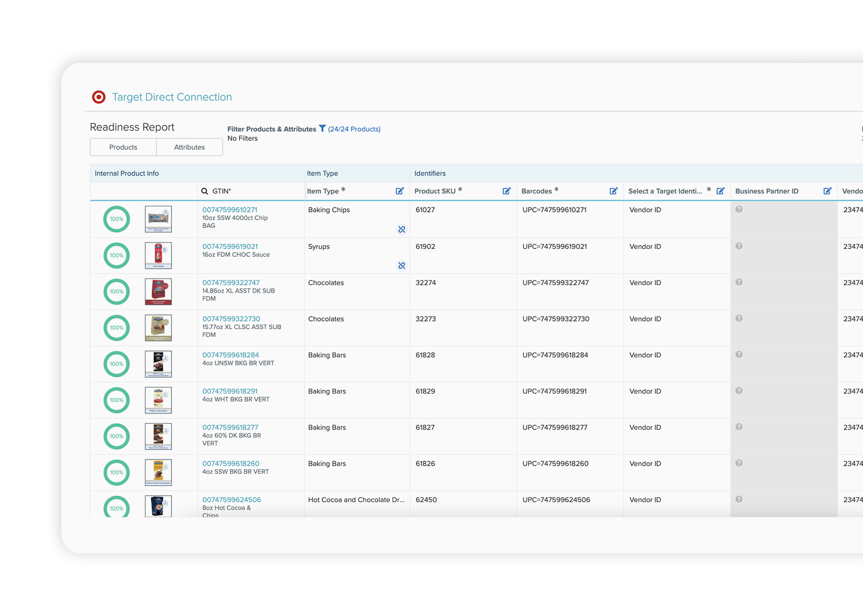
Task: Edit the Select a Target Identifier column
Action: click(721, 191)
